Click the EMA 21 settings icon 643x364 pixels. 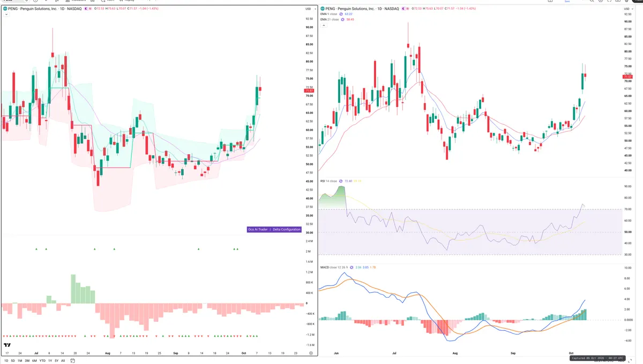click(342, 19)
